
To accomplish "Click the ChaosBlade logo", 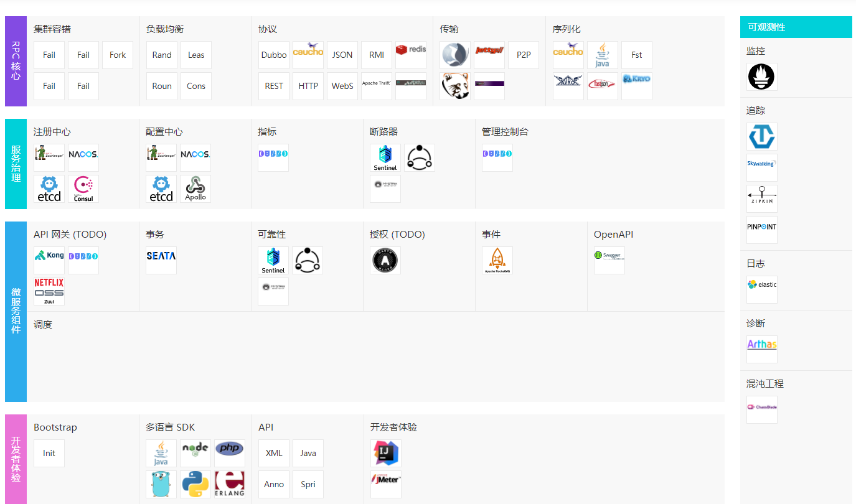I will (762, 409).
